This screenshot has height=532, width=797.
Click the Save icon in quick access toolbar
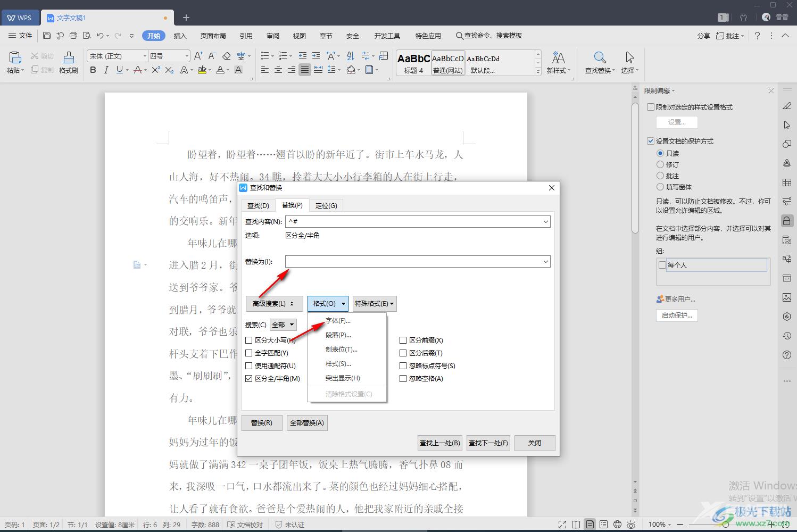click(x=47, y=36)
